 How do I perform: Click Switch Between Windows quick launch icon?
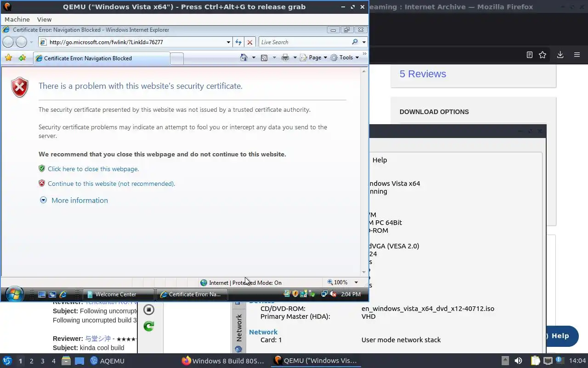pos(52,294)
